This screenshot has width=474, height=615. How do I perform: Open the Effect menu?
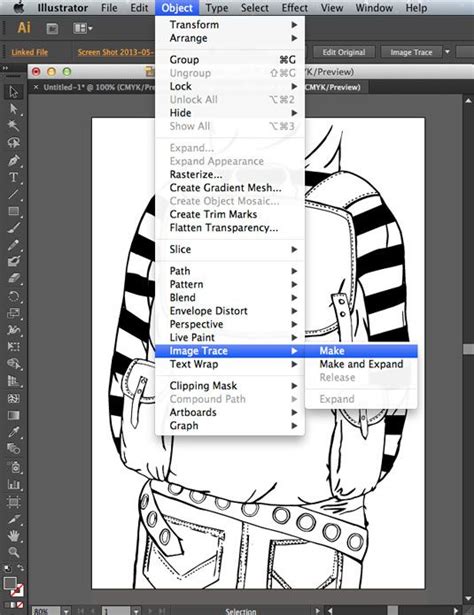click(294, 7)
